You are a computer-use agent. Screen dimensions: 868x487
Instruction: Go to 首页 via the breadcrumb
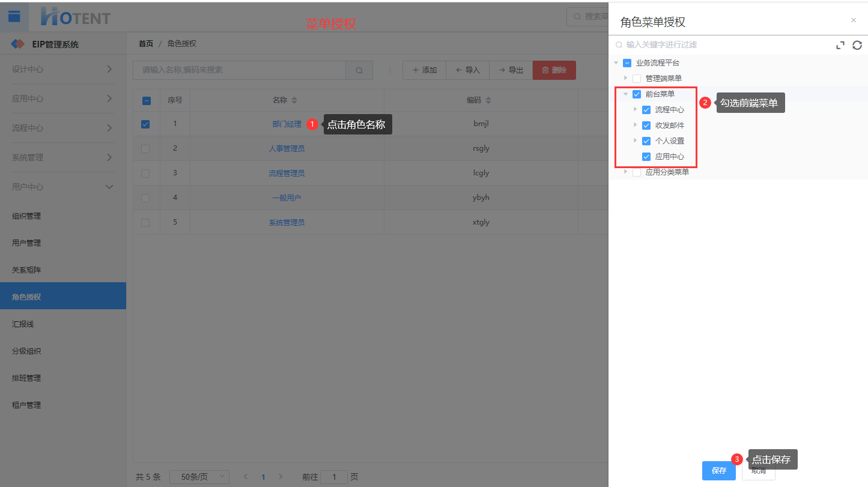click(146, 44)
